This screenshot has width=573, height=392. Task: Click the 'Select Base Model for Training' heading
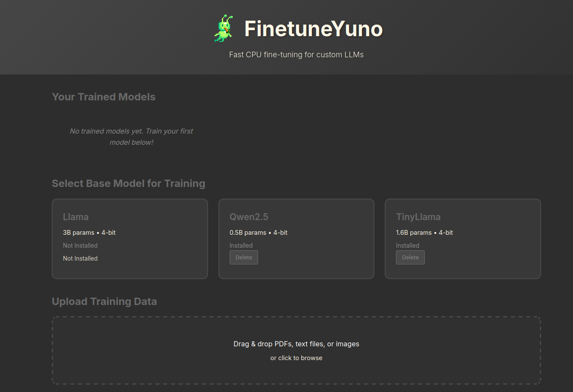click(128, 183)
